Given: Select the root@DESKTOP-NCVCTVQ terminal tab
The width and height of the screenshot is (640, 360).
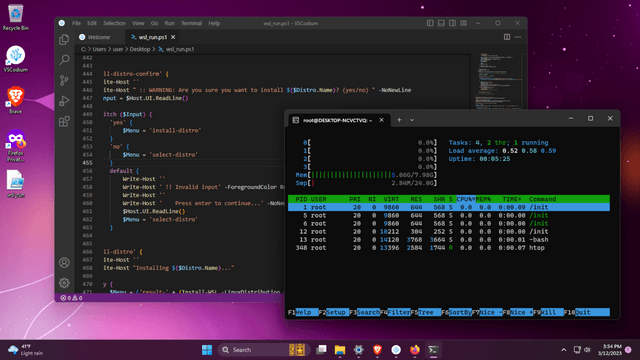Looking at the screenshot, I should [338, 120].
